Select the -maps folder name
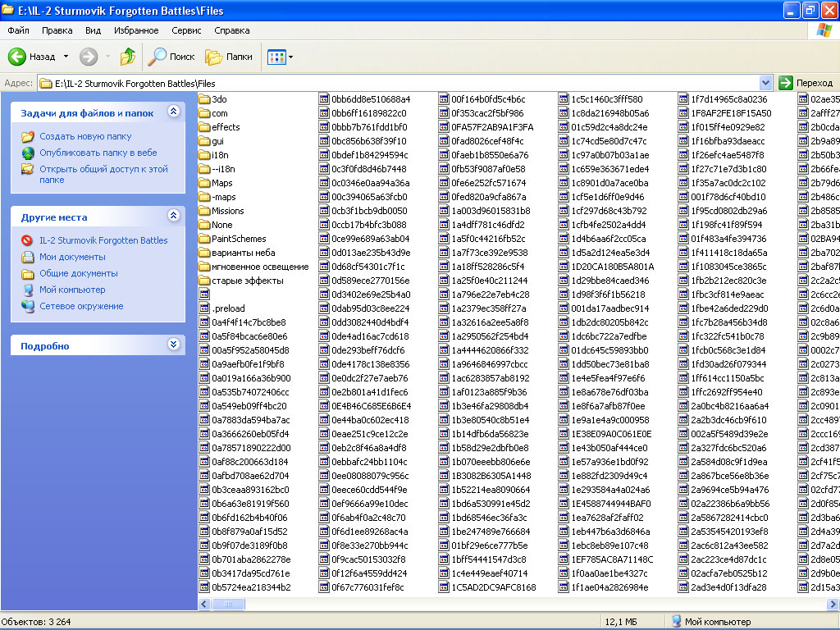This screenshot has height=630, width=840. 223,197
